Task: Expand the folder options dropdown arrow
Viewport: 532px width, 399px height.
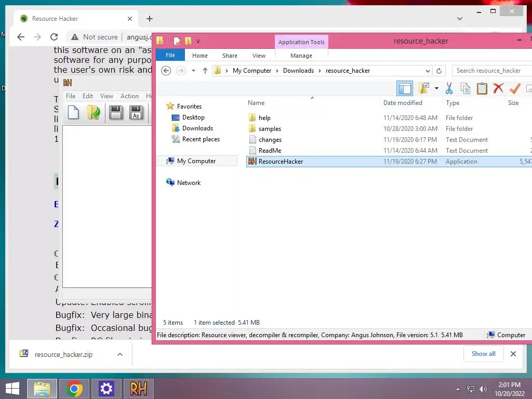Action: 436,88
